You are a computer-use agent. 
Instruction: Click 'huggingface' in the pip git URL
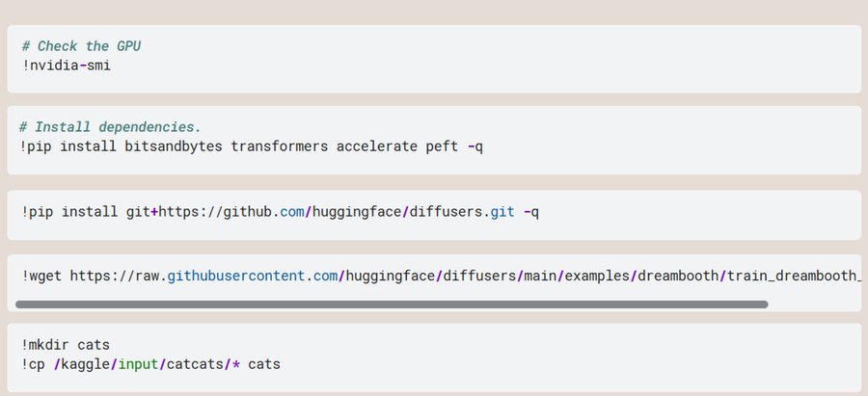pyautogui.click(x=357, y=211)
